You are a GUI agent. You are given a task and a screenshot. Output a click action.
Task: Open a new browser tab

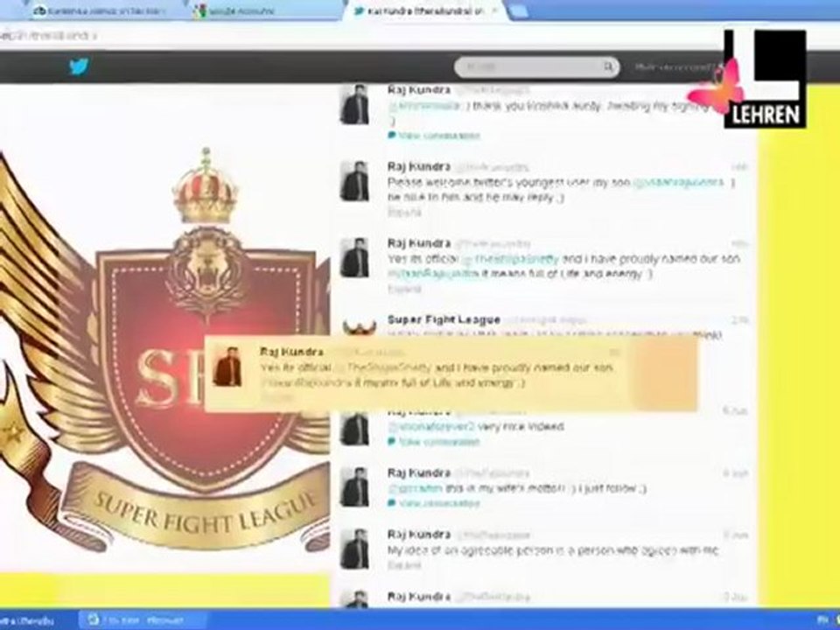tap(519, 11)
